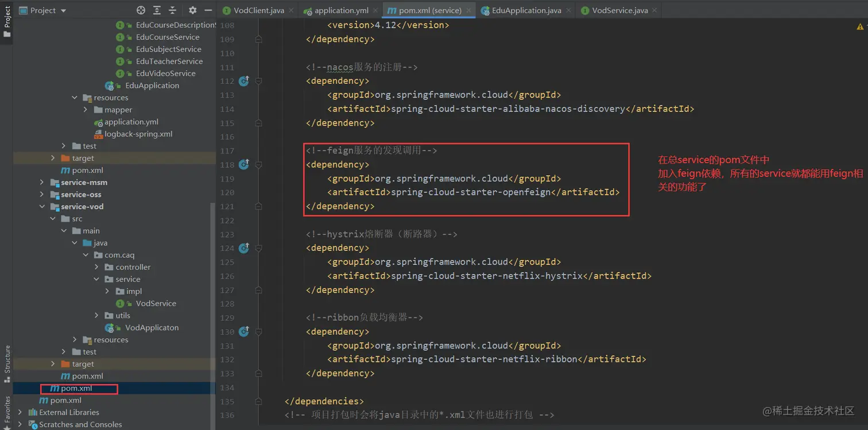Click the Locate/Select Opened File icon
Viewport: 868px width, 430px height.
(141, 10)
